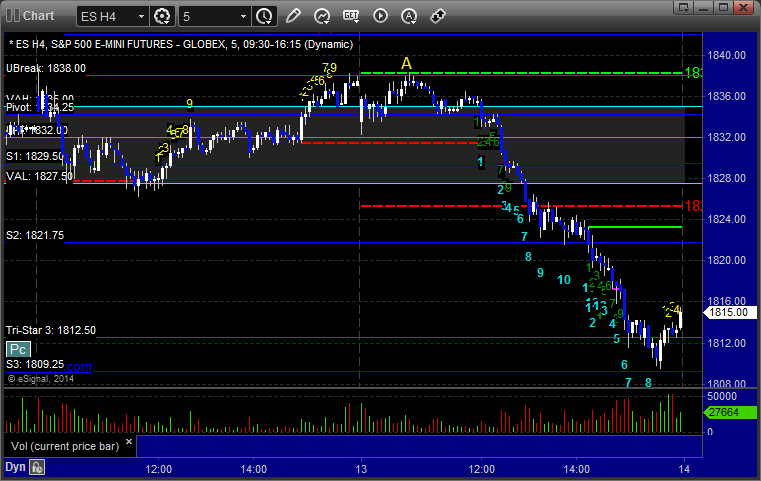Close the chart window with red X

pos(743,7)
